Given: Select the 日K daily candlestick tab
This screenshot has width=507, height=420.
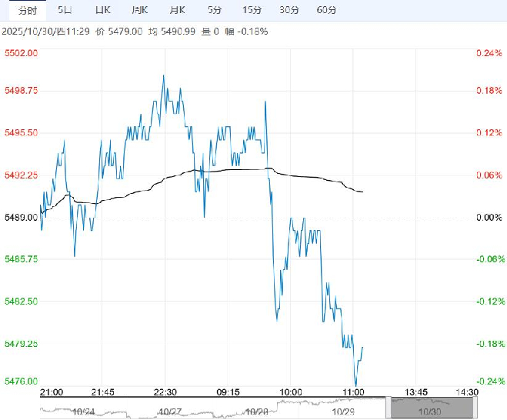Looking at the screenshot, I should 102,10.
